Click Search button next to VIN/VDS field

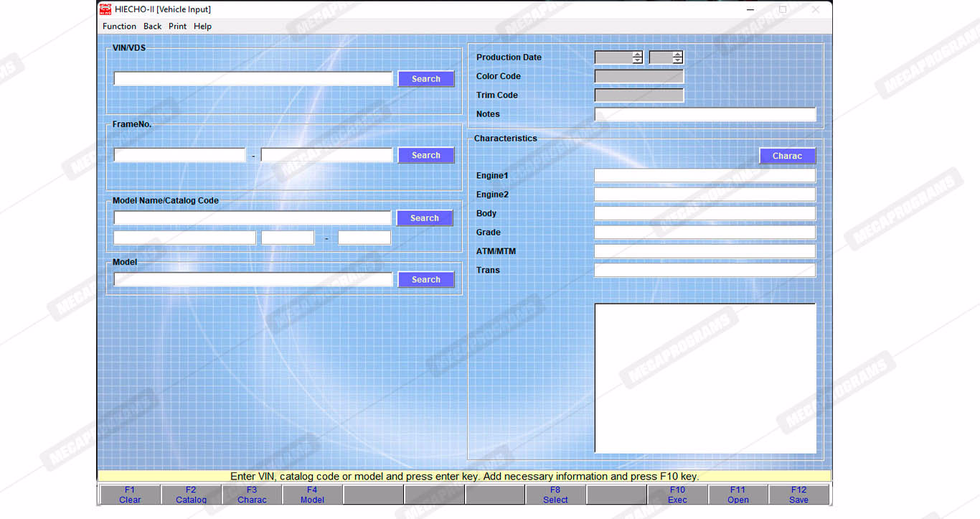(x=426, y=79)
